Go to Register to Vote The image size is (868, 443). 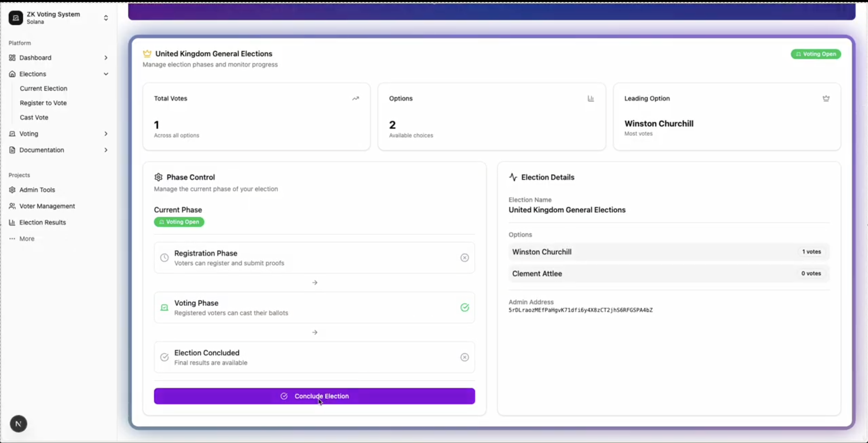tap(43, 103)
